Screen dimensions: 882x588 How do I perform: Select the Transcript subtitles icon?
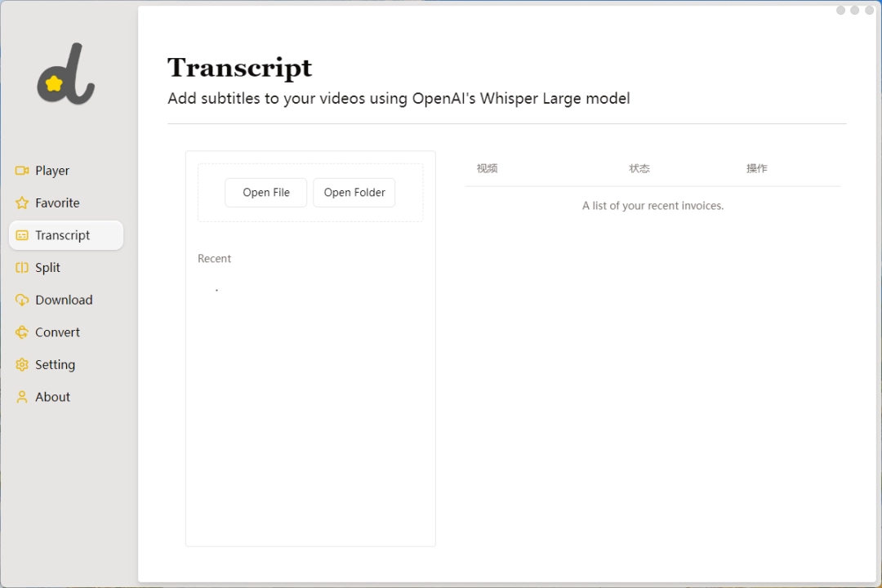coord(22,235)
